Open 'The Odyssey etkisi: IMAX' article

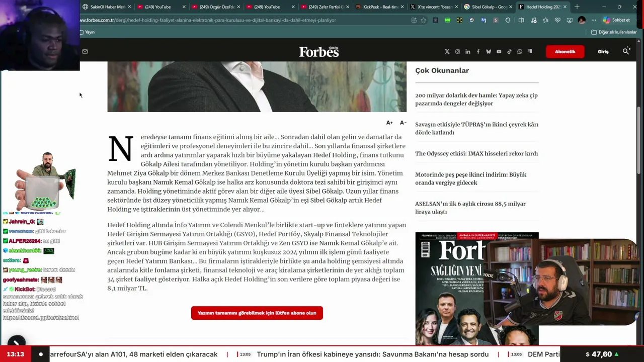tap(476, 154)
